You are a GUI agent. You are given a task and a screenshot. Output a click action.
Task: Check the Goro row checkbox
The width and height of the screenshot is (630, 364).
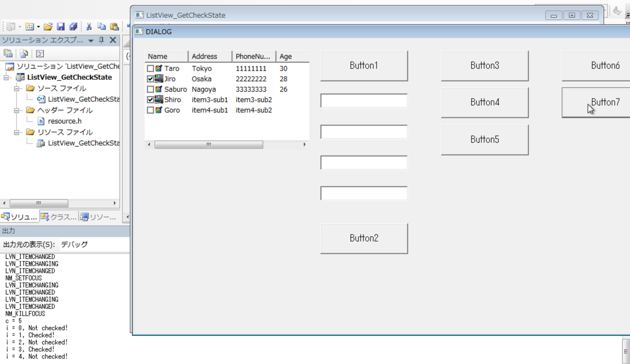point(151,110)
